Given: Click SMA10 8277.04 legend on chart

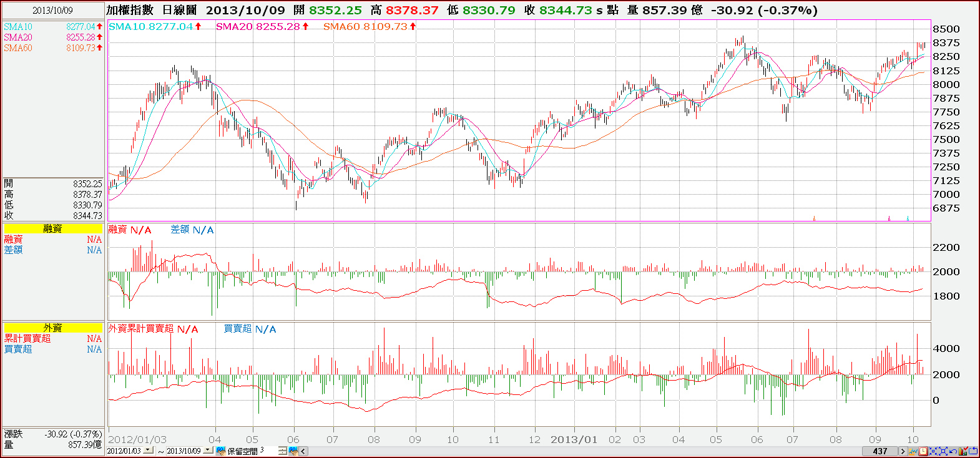Looking at the screenshot, I should tap(155, 26).
